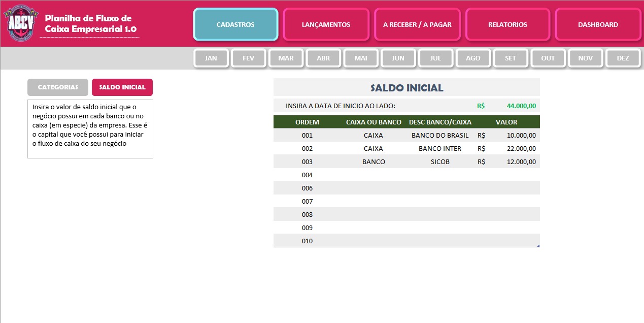Open the Relatorios page
This screenshot has width=644, height=323.
click(507, 24)
